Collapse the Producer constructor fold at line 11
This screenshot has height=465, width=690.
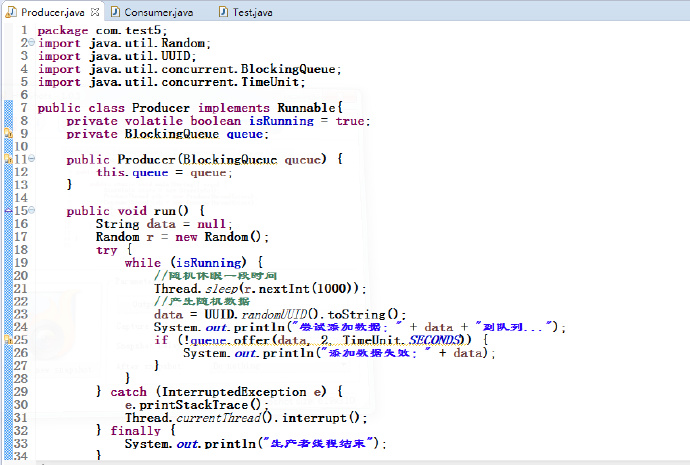coord(32,159)
